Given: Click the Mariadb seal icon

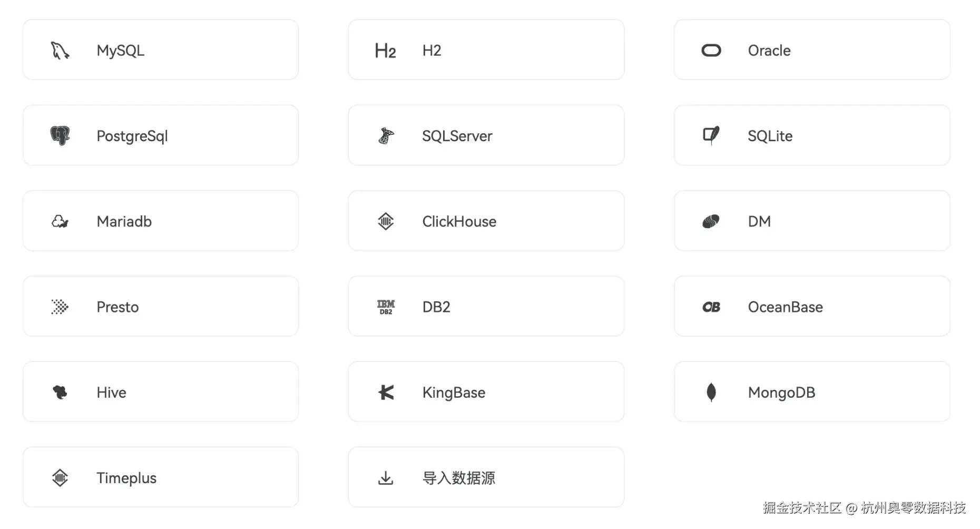Looking at the screenshot, I should tap(60, 221).
